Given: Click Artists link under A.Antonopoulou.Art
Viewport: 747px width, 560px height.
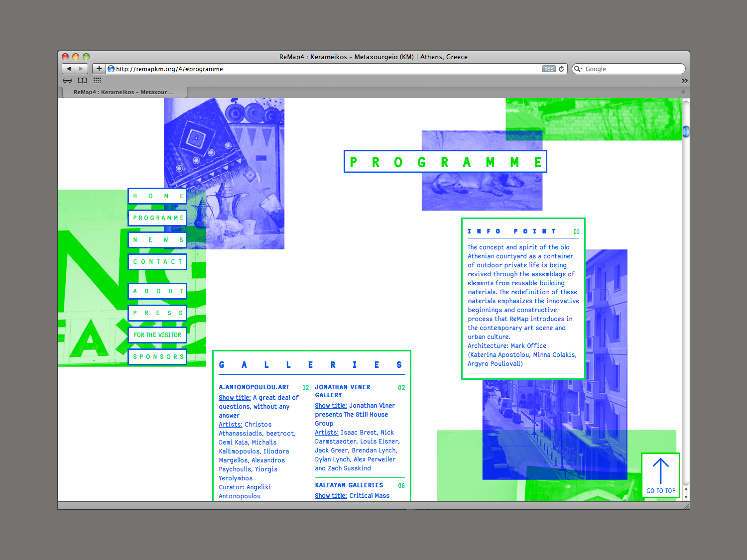Looking at the screenshot, I should pyautogui.click(x=231, y=425).
